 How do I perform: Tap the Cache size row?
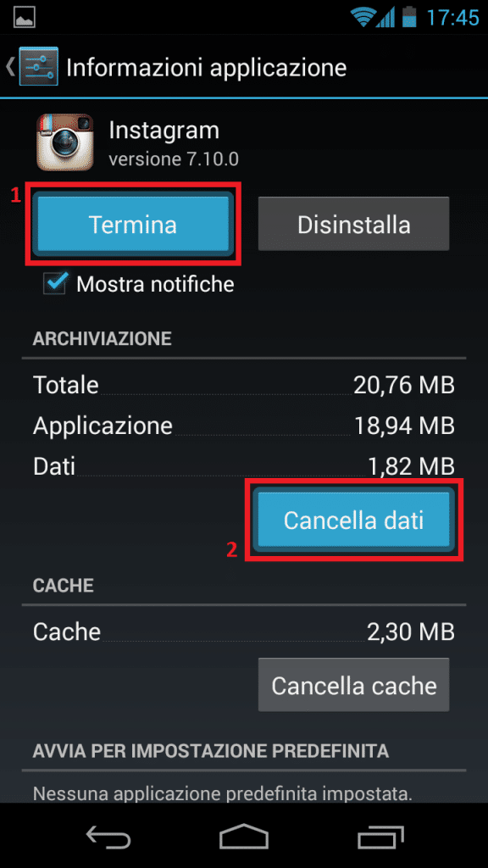pyautogui.click(x=244, y=631)
